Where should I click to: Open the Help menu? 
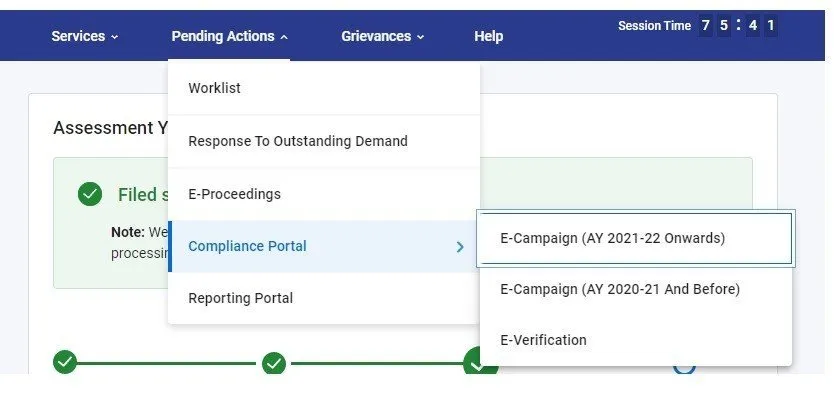488,36
